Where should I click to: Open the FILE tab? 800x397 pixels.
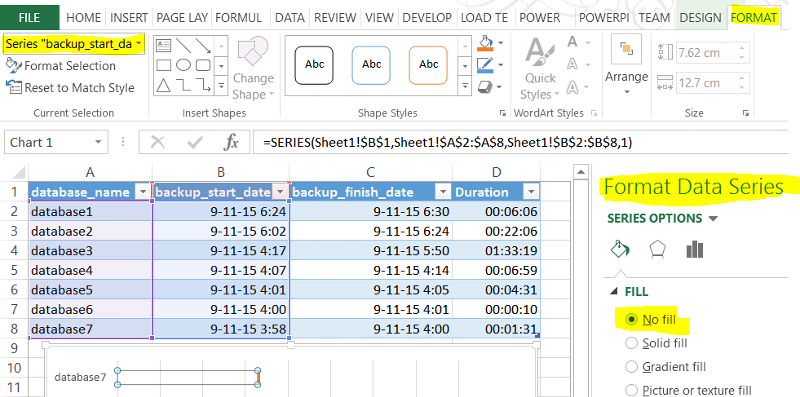(30, 18)
